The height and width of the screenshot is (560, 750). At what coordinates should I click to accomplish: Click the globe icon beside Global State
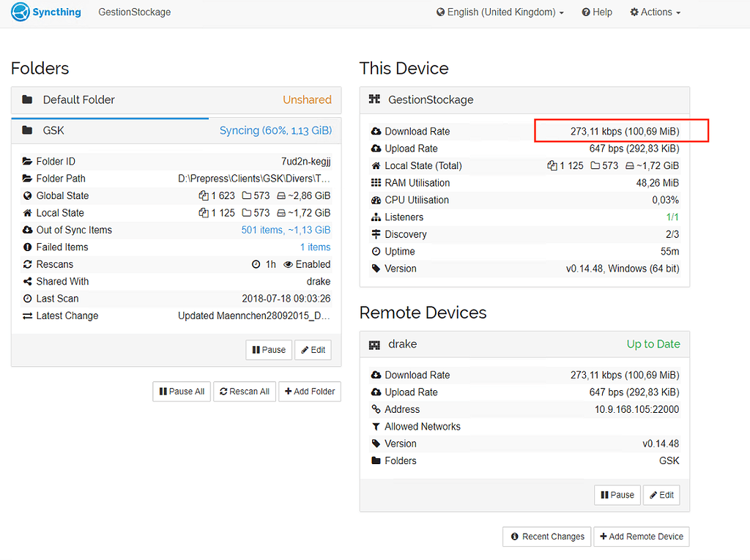pyautogui.click(x=27, y=195)
